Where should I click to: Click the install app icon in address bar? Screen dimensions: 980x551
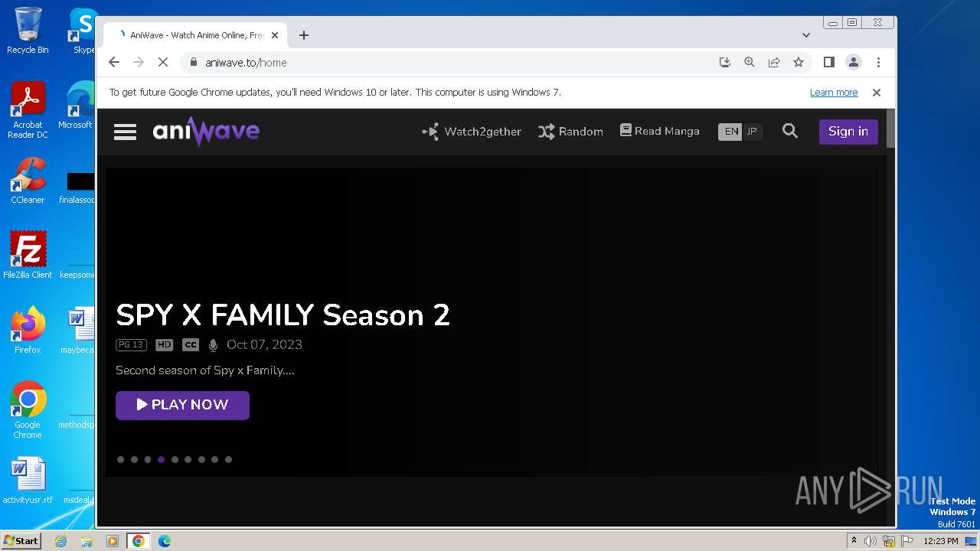tap(725, 63)
